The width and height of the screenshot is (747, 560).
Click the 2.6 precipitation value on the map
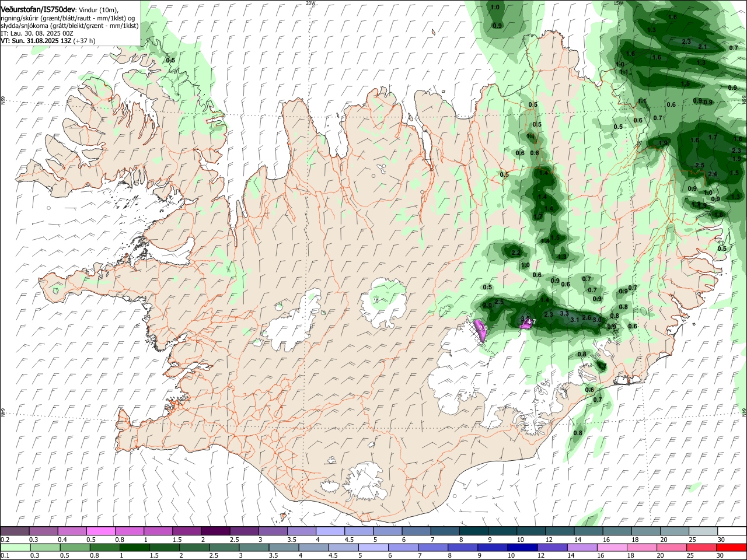tap(587, 317)
